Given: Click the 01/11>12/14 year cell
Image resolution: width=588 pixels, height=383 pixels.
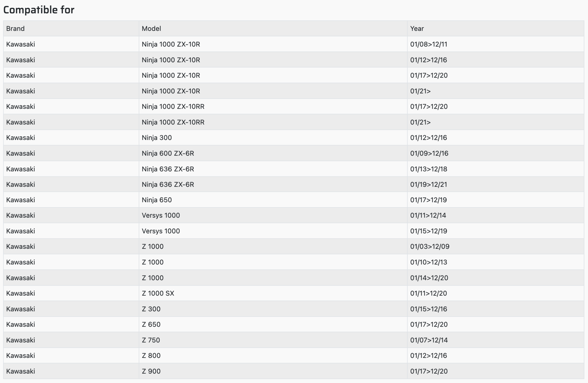Looking at the screenshot, I should 428,215.
